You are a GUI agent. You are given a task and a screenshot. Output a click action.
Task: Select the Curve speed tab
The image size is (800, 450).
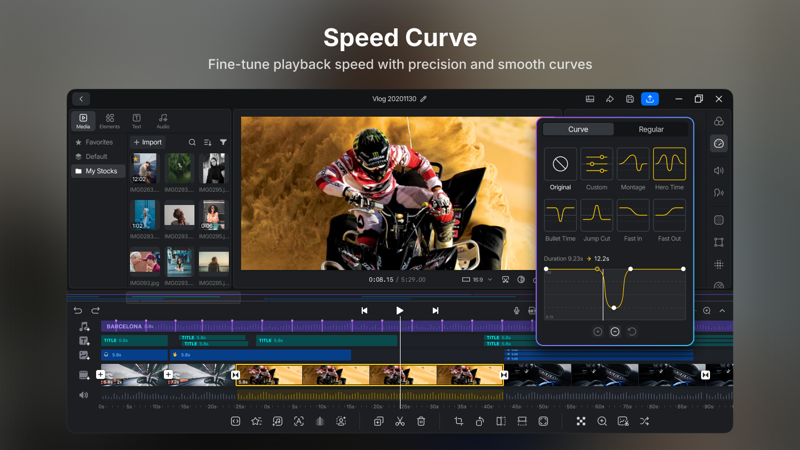578,130
